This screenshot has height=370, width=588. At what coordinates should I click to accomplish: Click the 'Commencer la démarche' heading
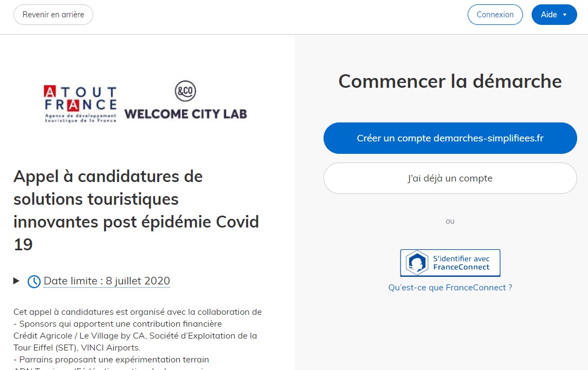coord(450,81)
